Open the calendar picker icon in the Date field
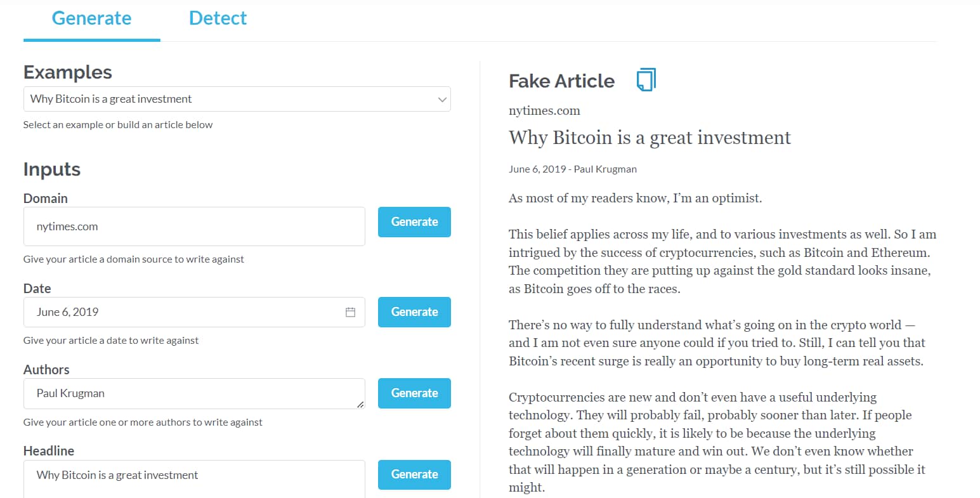Viewport: 980px width, 498px height. click(350, 312)
